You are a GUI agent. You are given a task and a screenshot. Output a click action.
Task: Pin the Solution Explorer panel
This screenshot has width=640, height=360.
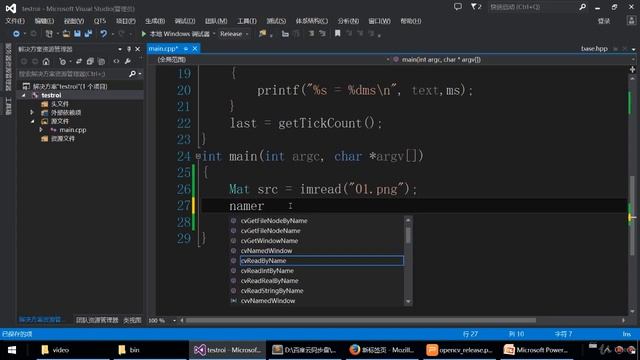[x=129, y=49]
